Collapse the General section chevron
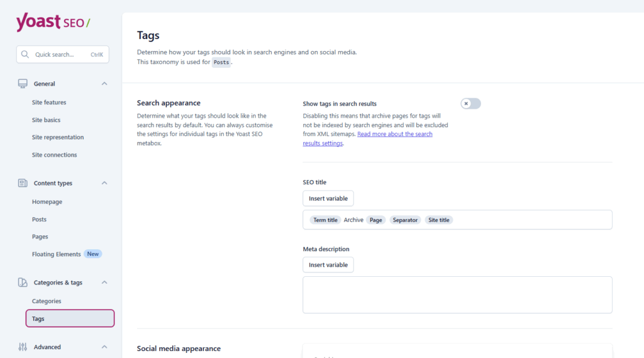The height and width of the screenshot is (358, 644). [104, 84]
